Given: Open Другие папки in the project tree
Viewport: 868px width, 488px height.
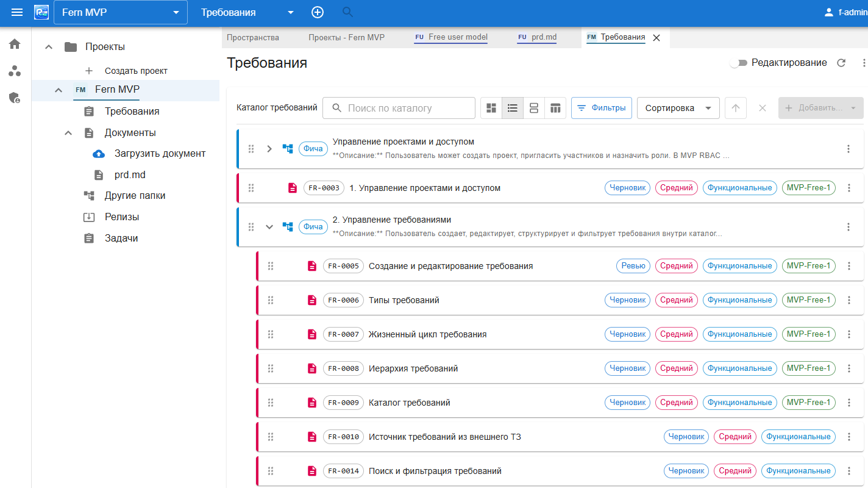Looking at the screenshot, I should [135, 196].
